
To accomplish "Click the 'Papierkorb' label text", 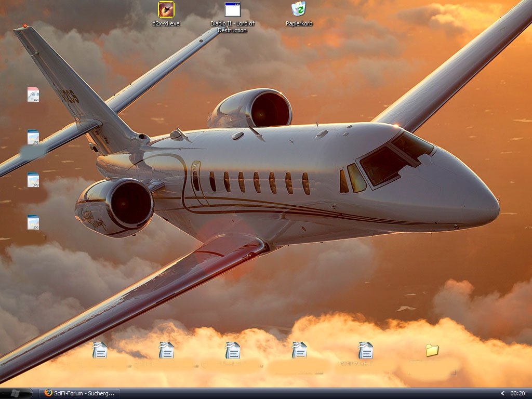I will coord(299,23).
